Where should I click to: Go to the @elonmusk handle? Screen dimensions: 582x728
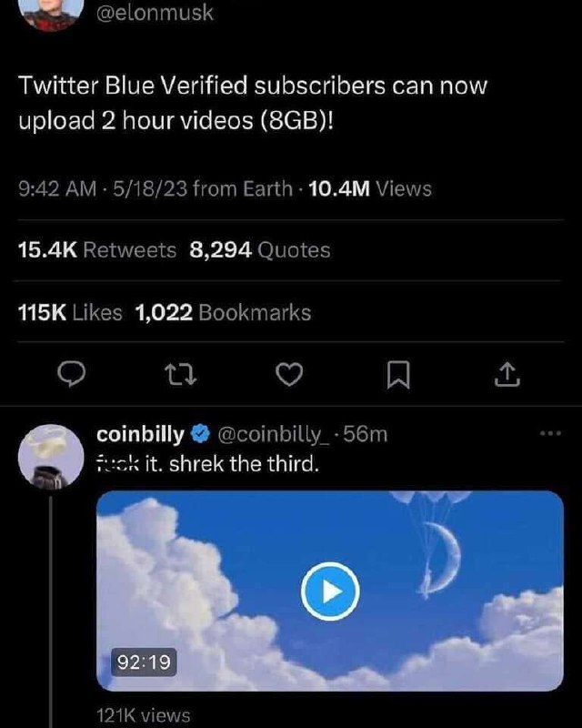153,14
